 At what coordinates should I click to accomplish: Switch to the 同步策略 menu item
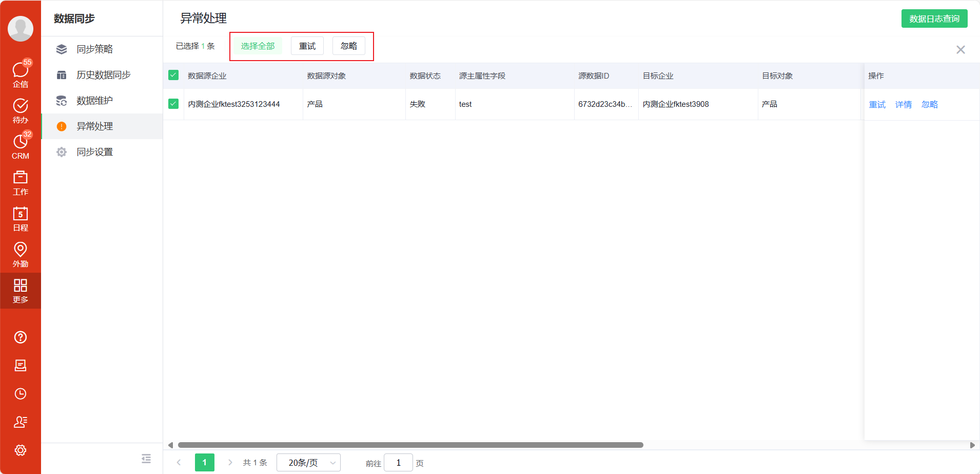(x=94, y=49)
